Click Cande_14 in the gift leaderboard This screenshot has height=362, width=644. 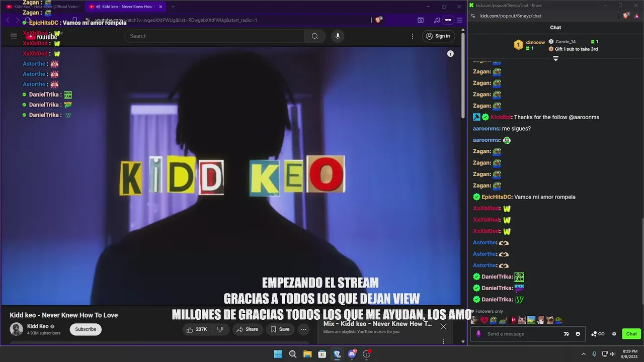pos(566,42)
